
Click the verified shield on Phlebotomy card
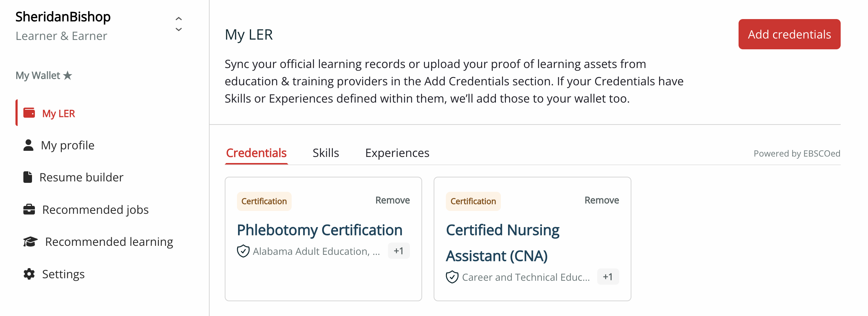[243, 251]
